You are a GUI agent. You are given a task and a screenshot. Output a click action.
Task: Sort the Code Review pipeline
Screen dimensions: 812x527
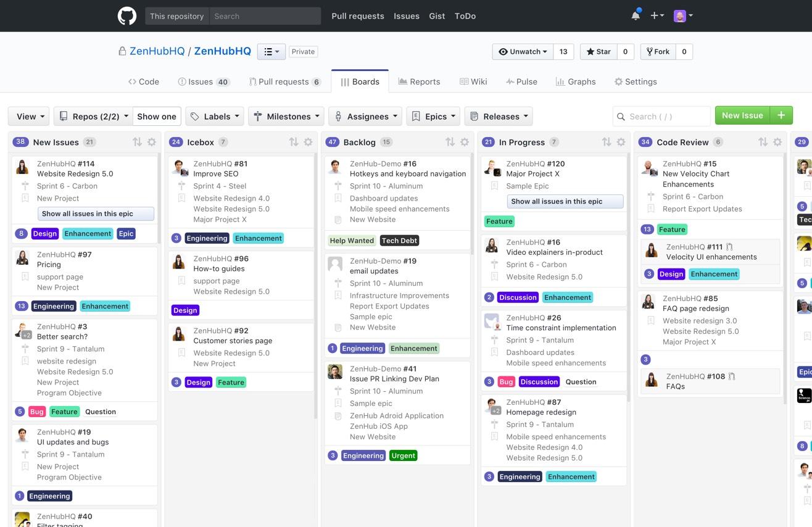coord(763,142)
